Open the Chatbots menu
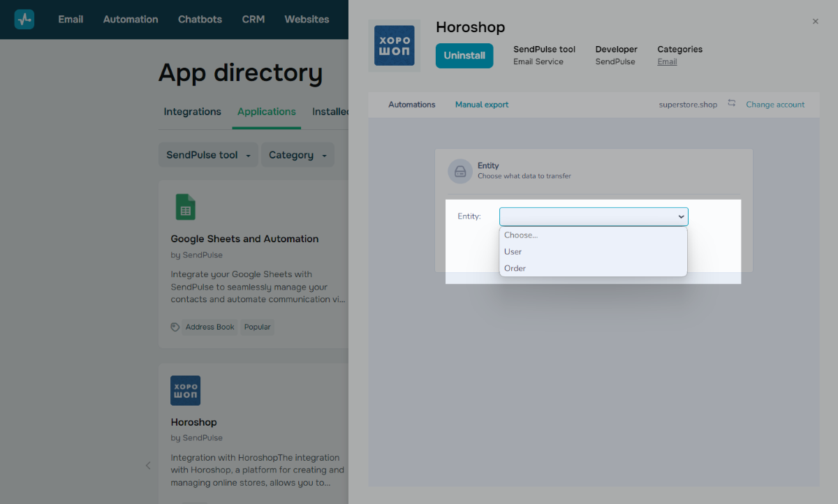The height and width of the screenshot is (504, 838). [200, 20]
